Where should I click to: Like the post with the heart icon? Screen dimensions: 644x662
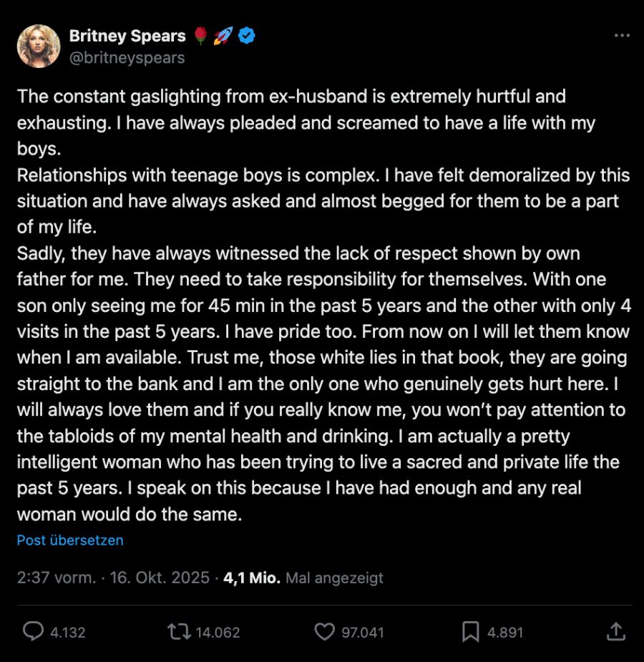coord(325,631)
